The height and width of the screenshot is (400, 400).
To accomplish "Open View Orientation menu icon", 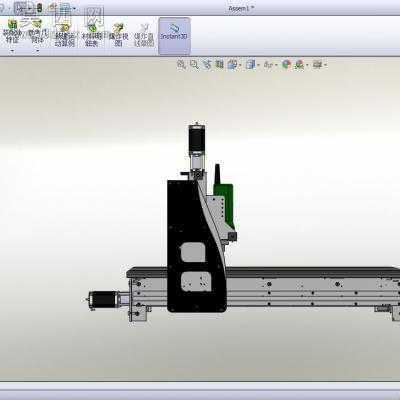I will tap(232, 64).
